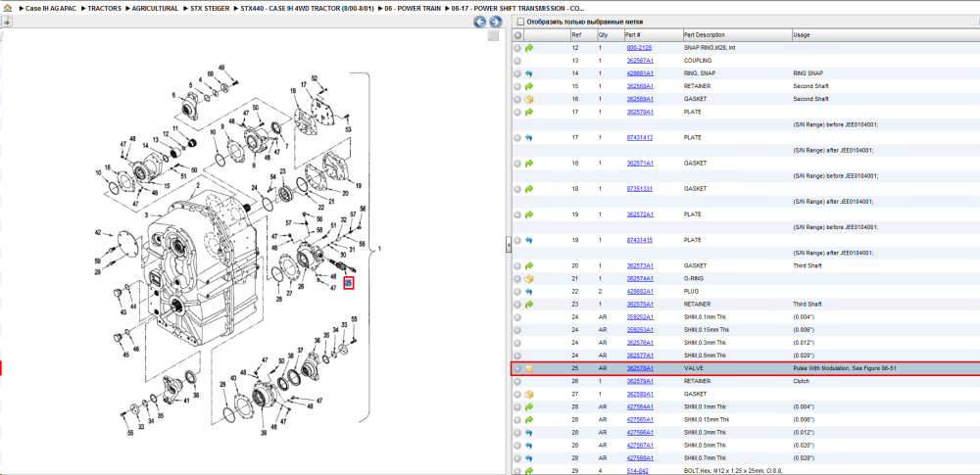
Task: Open the AGRICULTURAL breadcrumb
Action: 155,9
